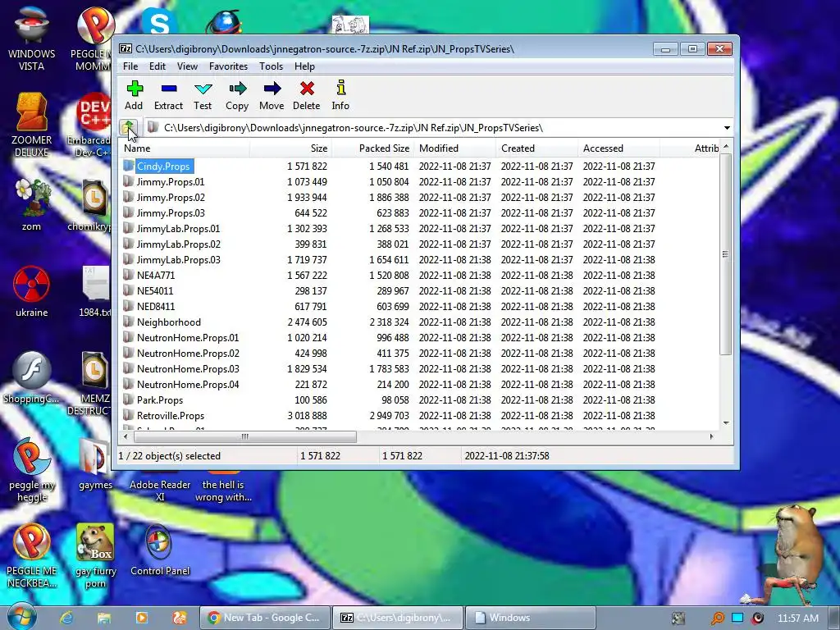Open the zom desktop icon

coord(31,205)
